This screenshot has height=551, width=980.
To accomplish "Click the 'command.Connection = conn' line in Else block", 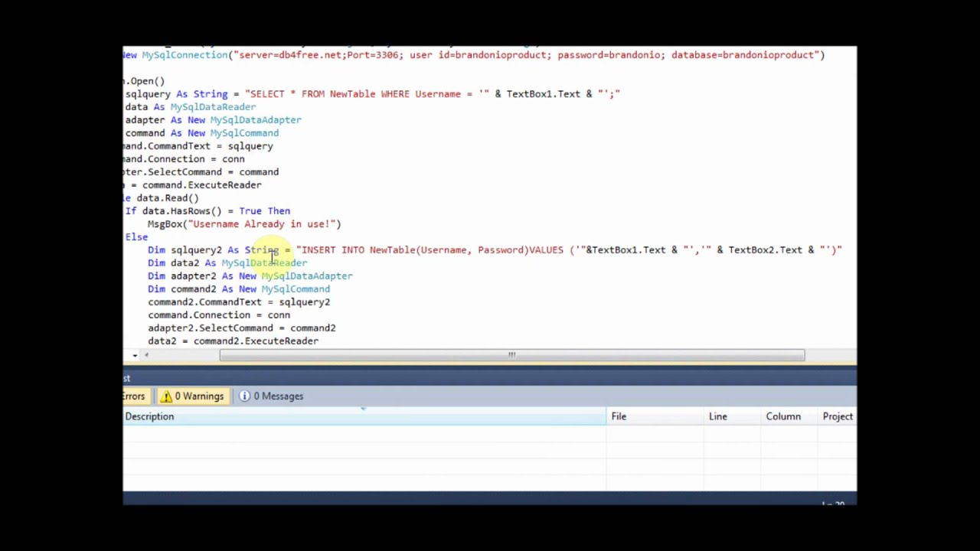I will (x=219, y=315).
